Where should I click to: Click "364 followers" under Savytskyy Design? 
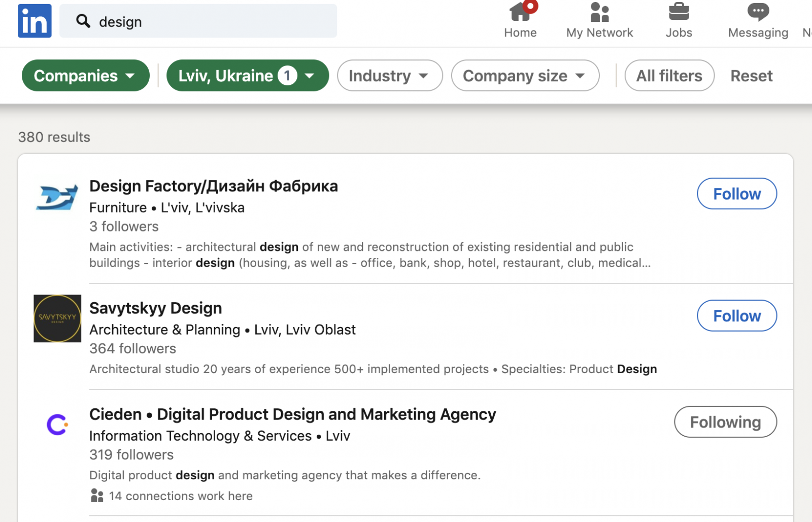point(132,349)
